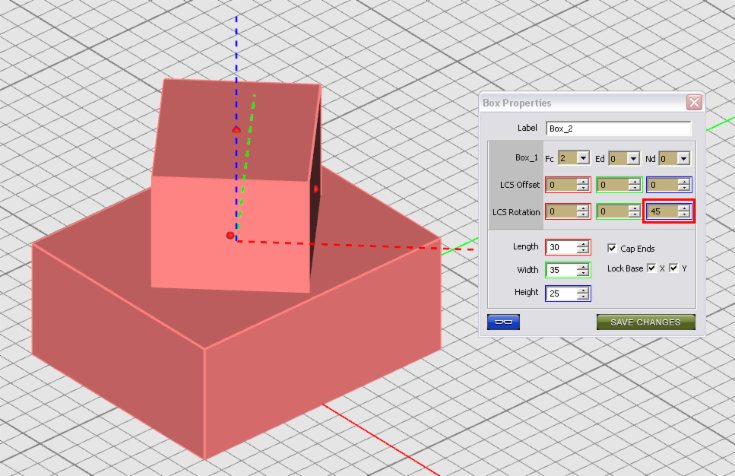
Task: Toggle the Cap Ends checkbox
Action: 612,248
